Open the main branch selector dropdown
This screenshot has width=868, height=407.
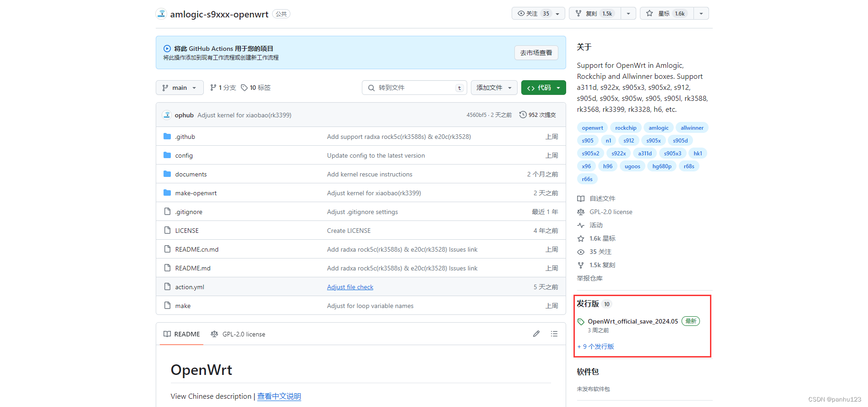[180, 88]
